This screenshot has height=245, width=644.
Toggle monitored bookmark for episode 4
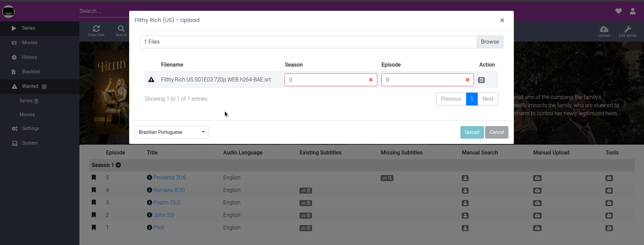[94, 190]
